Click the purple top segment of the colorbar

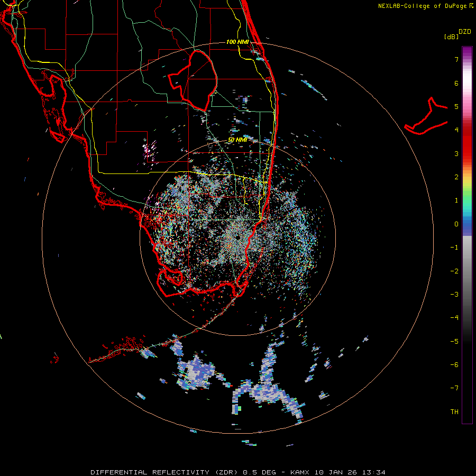coord(467,53)
